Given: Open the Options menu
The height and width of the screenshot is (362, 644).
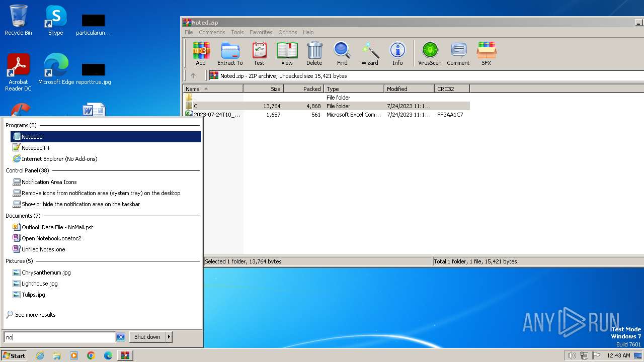Looking at the screenshot, I should pos(288,32).
